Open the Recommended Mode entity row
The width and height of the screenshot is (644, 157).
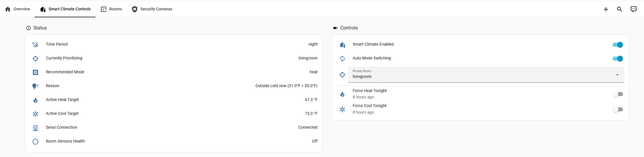(x=65, y=72)
